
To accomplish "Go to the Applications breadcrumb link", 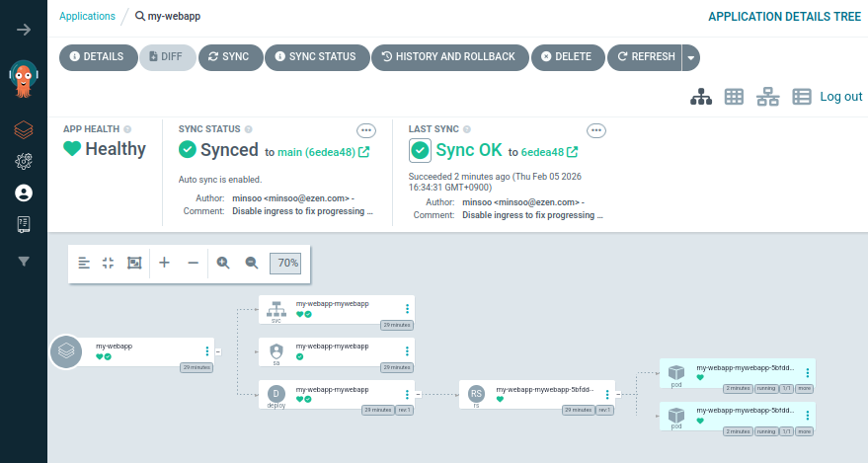I will pyautogui.click(x=88, y=16).
